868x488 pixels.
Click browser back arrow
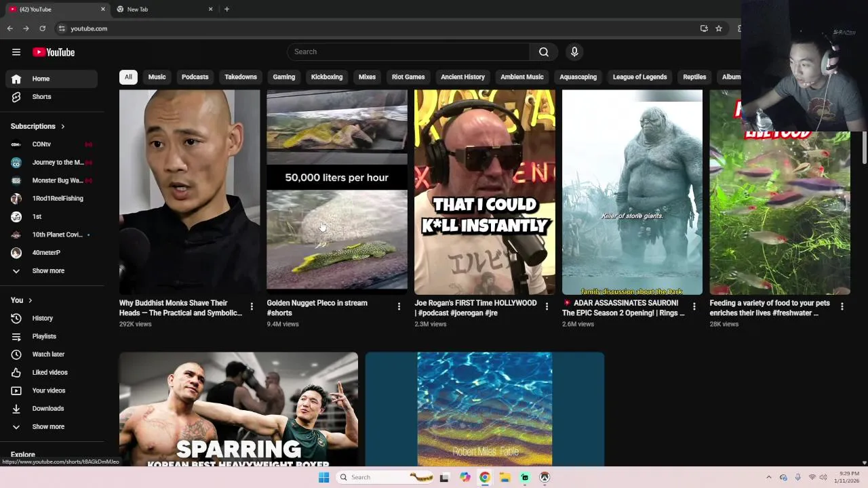pyautogui.click(x=10, y=28)
